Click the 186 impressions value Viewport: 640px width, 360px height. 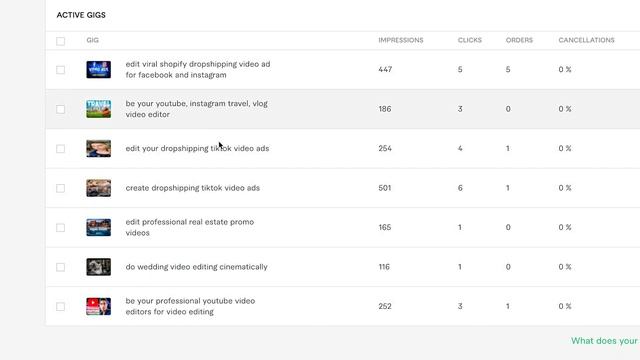tap(384, 109)
